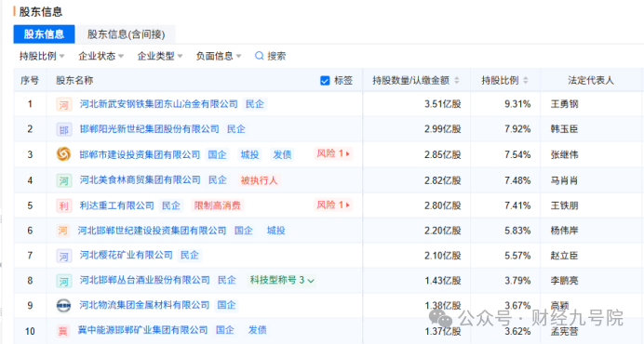Open 河北樱花矿业有限公司 link
Image resolution: width=644 pixels, height=344 pixels.
click(x=126, y=255)
